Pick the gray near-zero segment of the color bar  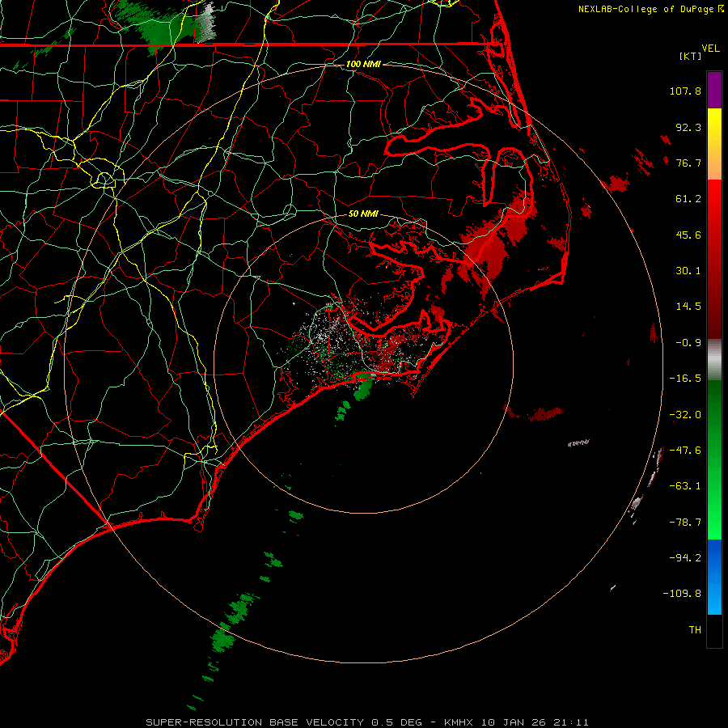[714, 360]
